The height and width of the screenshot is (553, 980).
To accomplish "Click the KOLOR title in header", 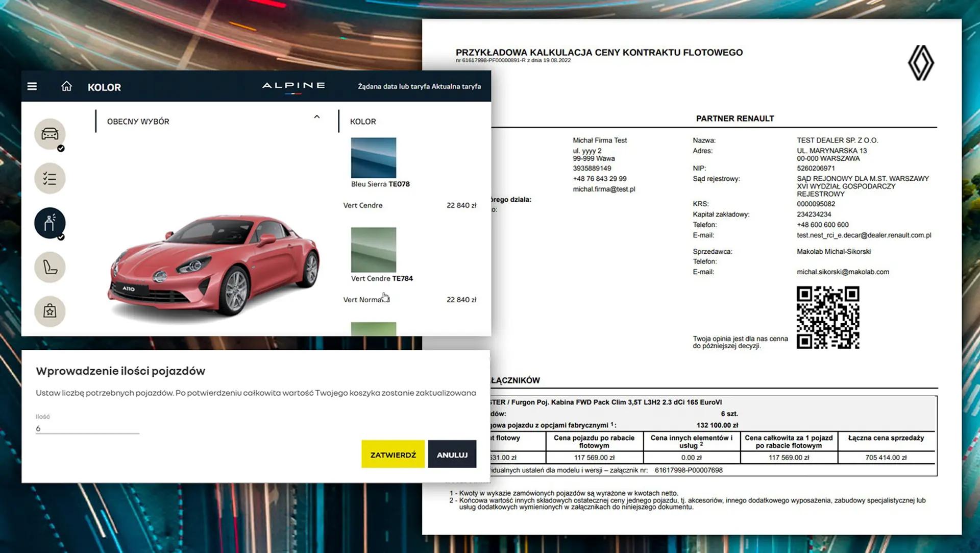I will click(x=104, y=87).
